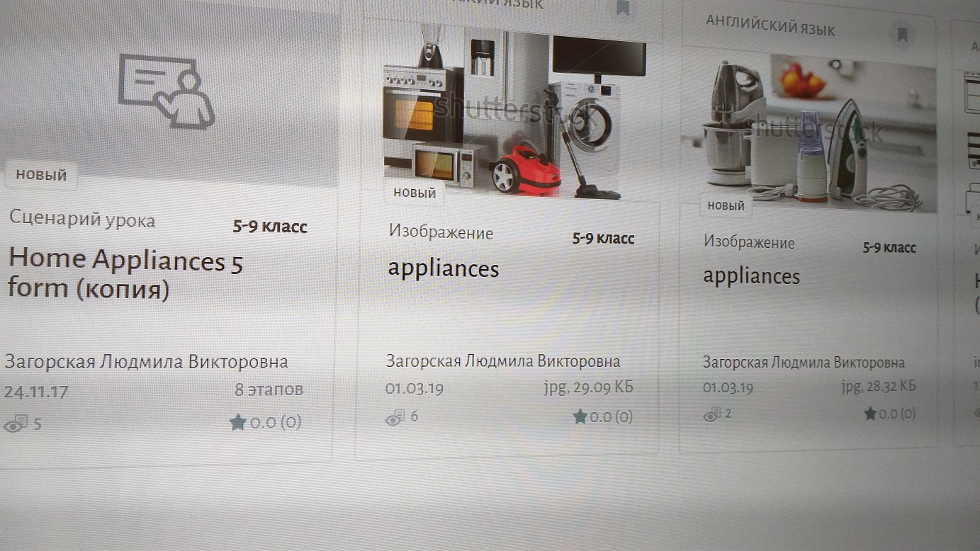Click the views eye icon showing 2
The height and width of the screenshot is (551, 980).
(711, 414)
